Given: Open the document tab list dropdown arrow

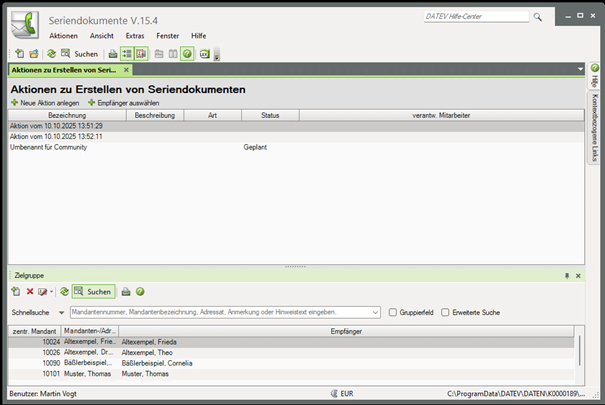Looking at the screenshot, I should coord(581,69).
